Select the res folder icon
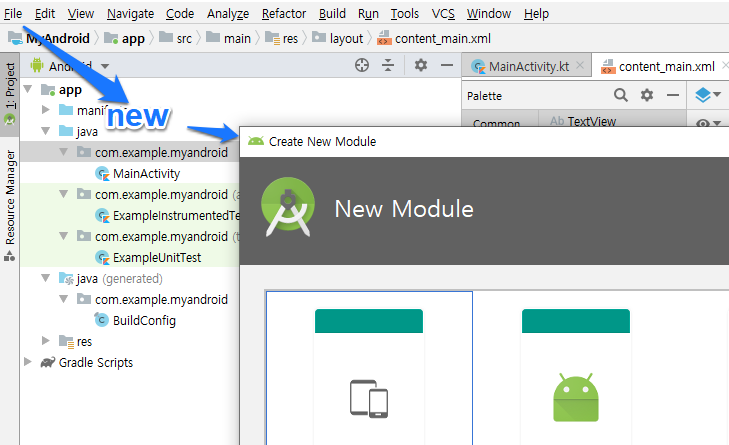Image resolution: width=729 pixels, height=445 pixels. pyautogui.click(x=66, y=341)
